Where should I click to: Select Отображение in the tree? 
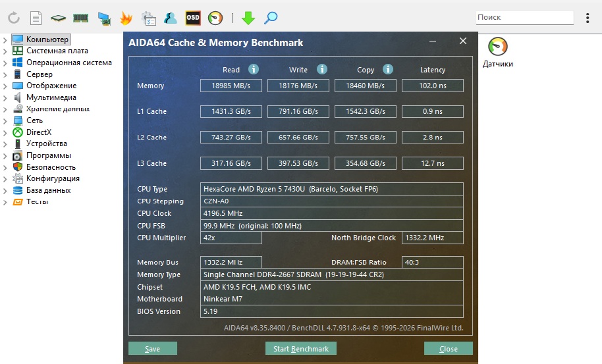point(51,86)
